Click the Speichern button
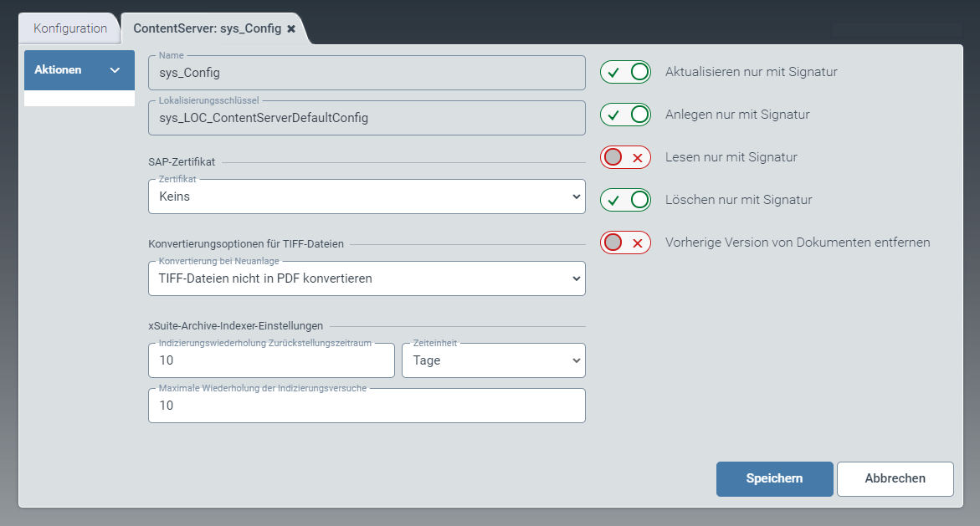Screen dimensions: 980x526 click(773, 478)
